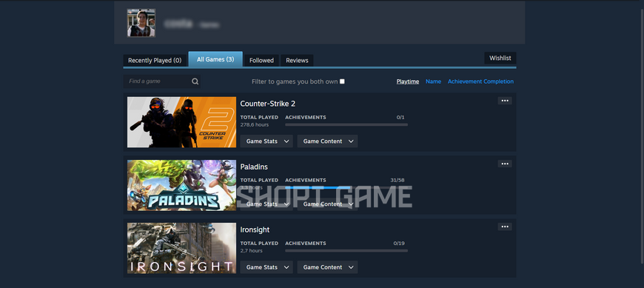Screen dimensions: 644x288
Task: Switch to the Followed tab
Action: [x=261, y=61]
